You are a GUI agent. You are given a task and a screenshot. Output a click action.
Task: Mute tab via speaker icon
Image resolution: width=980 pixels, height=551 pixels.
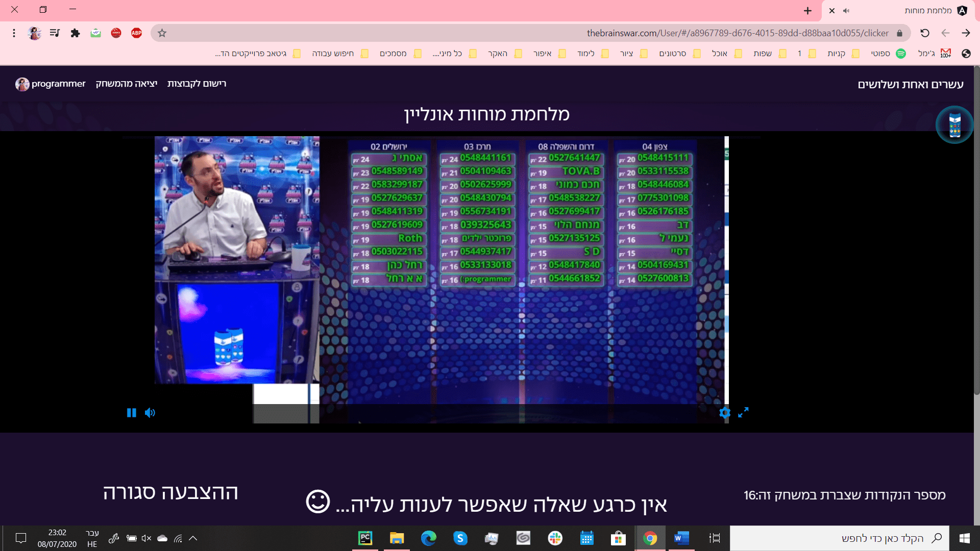coord(846,11)
